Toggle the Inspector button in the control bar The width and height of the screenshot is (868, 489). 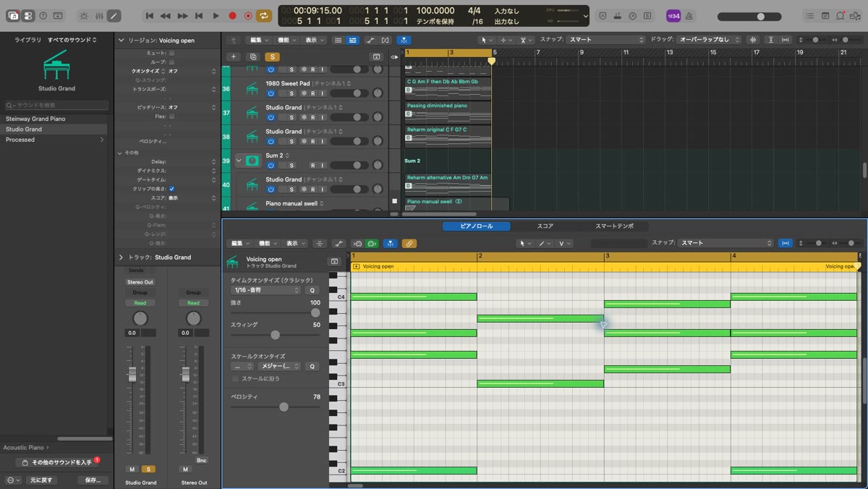[28, 15]
